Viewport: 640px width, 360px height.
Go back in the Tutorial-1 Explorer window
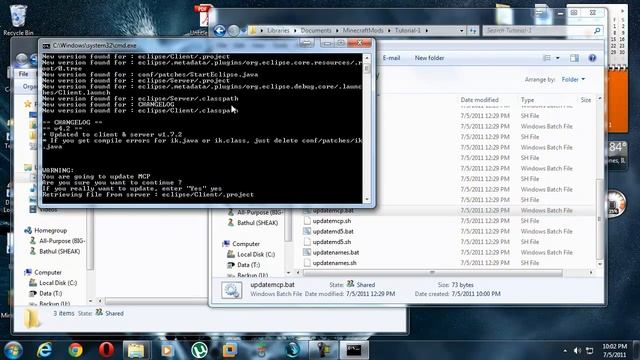click(220, 31)
